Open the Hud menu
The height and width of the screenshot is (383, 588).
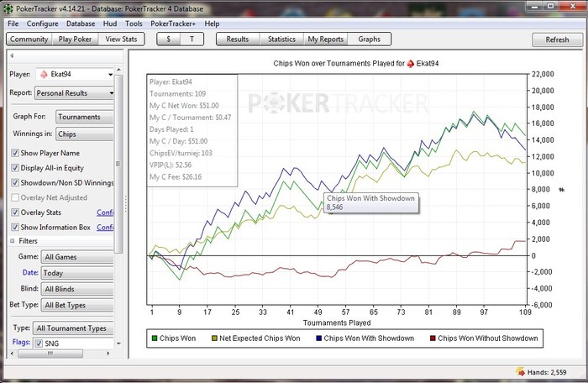pyautogui.click(x=110, y=24)
